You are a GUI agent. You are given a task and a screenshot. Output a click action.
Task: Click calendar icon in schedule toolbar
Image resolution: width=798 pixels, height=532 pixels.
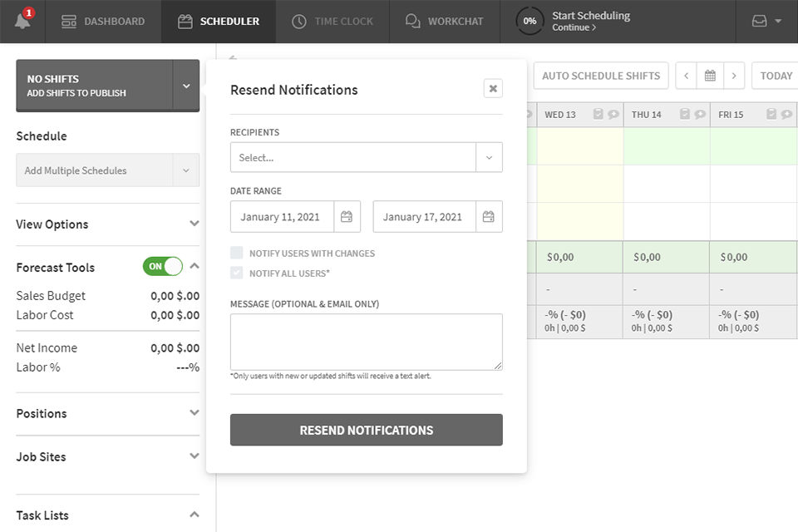710,76
